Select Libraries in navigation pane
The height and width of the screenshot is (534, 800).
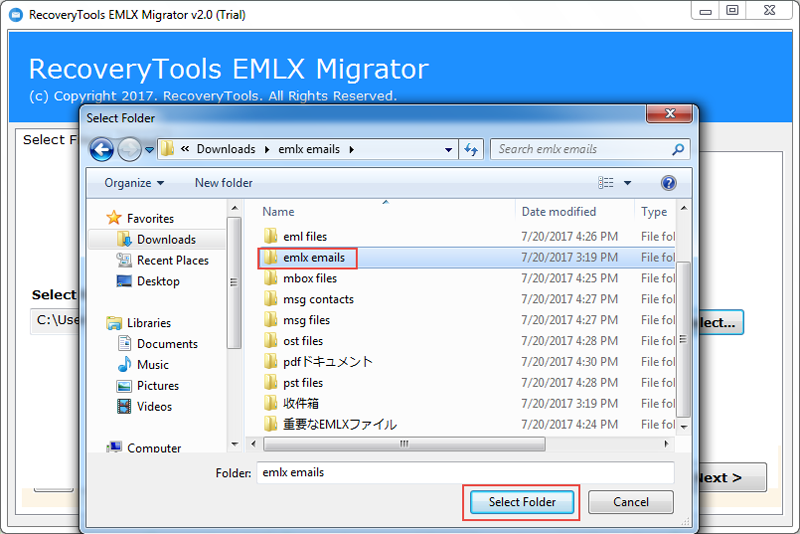[148, 323]
